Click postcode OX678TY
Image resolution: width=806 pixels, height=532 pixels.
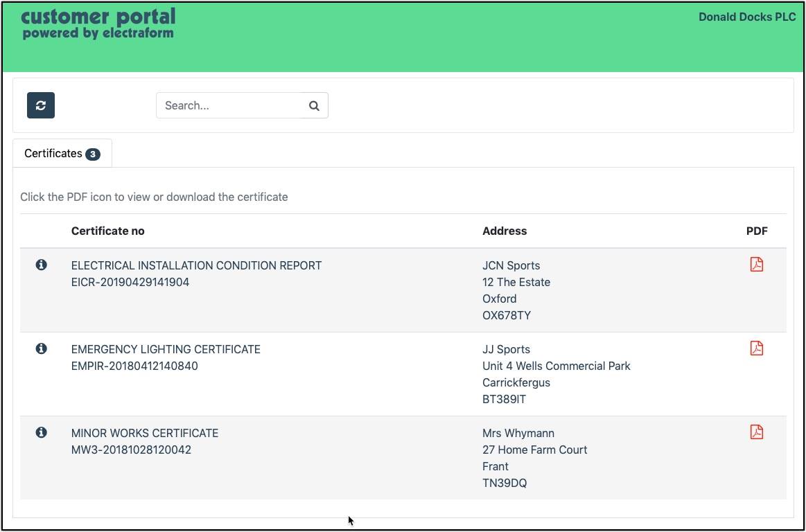pyautogui.click(x=507, y=316)
